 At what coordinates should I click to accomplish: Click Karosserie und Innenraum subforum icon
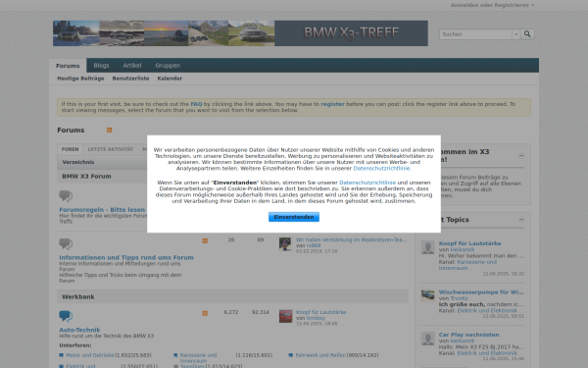(175, 355)
